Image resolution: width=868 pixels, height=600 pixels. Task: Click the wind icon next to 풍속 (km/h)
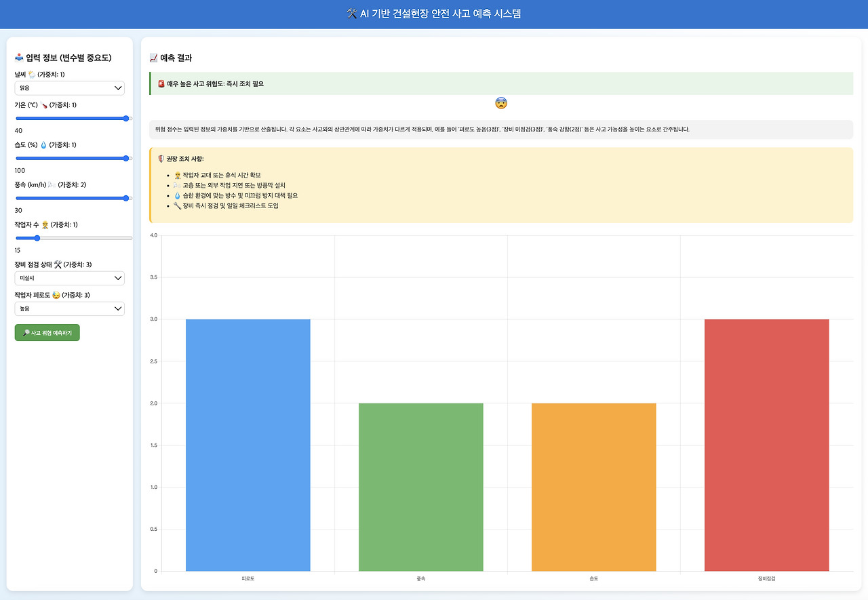click(52, 185)
